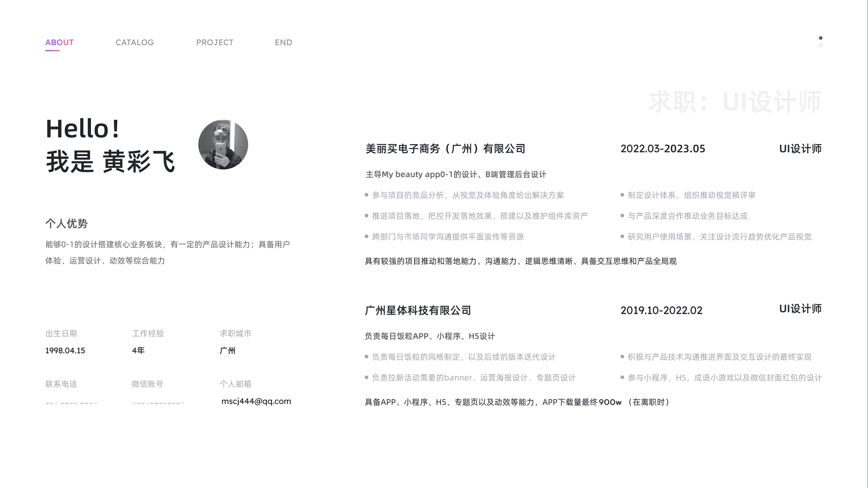
Task: Open the PROJECT section
Action: pyautogui.click(x=215, y=42)
